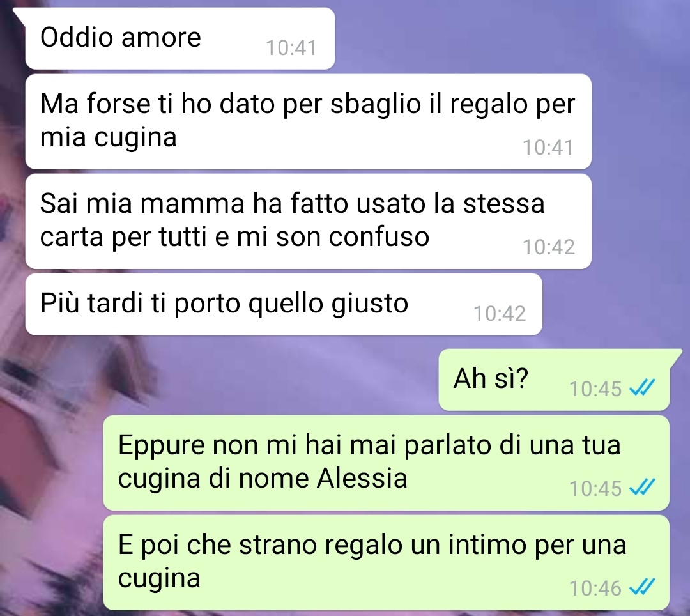Click 10:42 timestamp on 'mi son confuso' message
690x616 pixels.
(x=548, y=247)
